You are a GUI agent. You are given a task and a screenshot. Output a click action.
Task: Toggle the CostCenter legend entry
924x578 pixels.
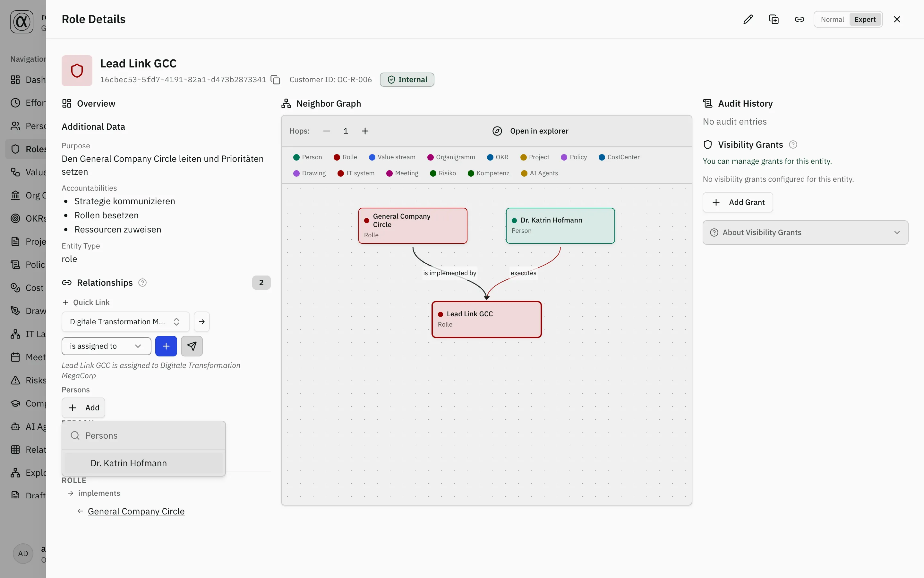click(x=619, y=157)
